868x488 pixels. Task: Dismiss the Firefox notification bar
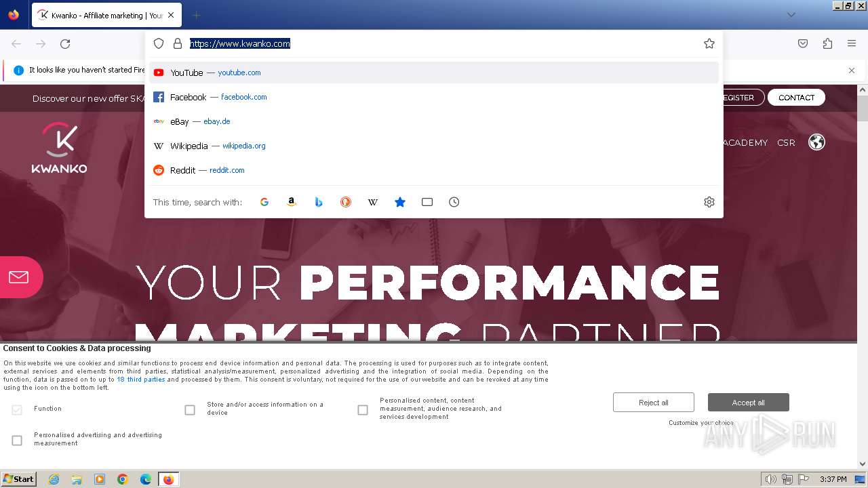852,70
